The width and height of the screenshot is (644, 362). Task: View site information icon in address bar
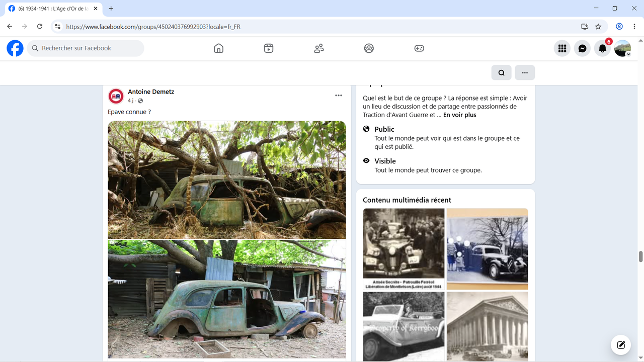pos(58,27)
